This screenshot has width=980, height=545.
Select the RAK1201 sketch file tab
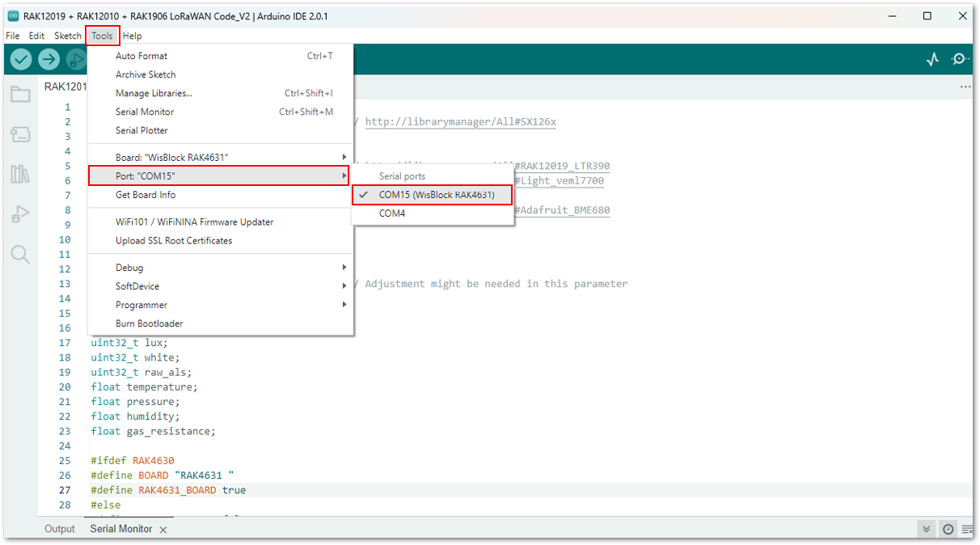tap(65, 87)
